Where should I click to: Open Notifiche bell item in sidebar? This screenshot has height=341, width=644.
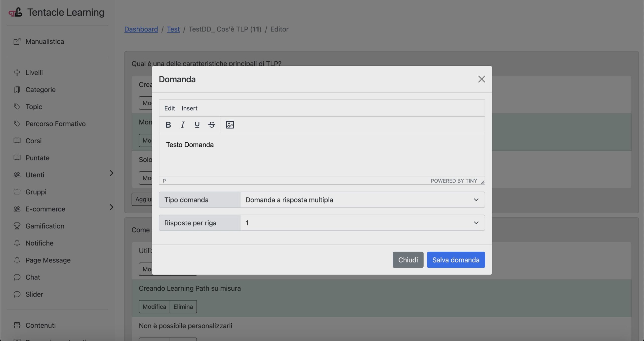39,243
